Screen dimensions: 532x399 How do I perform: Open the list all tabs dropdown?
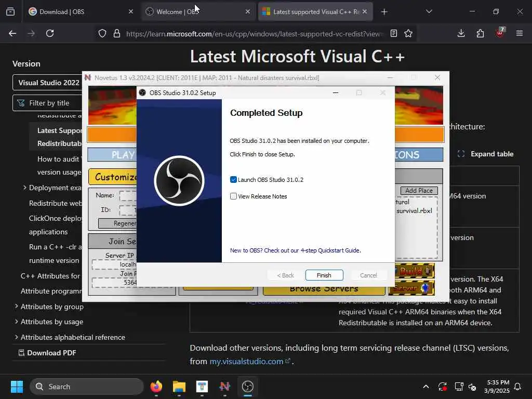(x=429, y=11)
